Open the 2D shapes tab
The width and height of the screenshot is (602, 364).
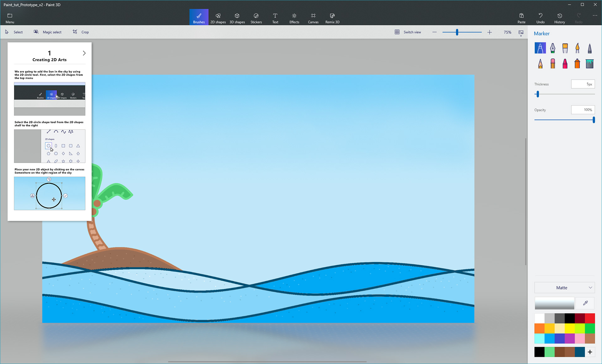(x=218, y=18)
